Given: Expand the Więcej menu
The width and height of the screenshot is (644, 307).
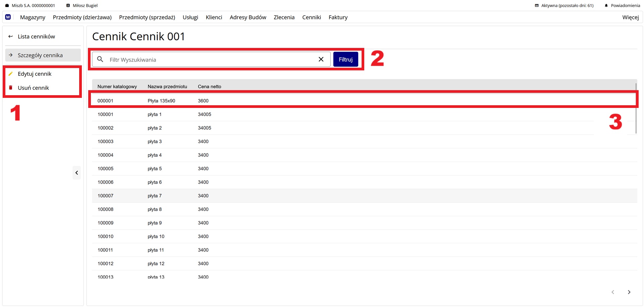Looking at the screenshot, I should point(630,17).
